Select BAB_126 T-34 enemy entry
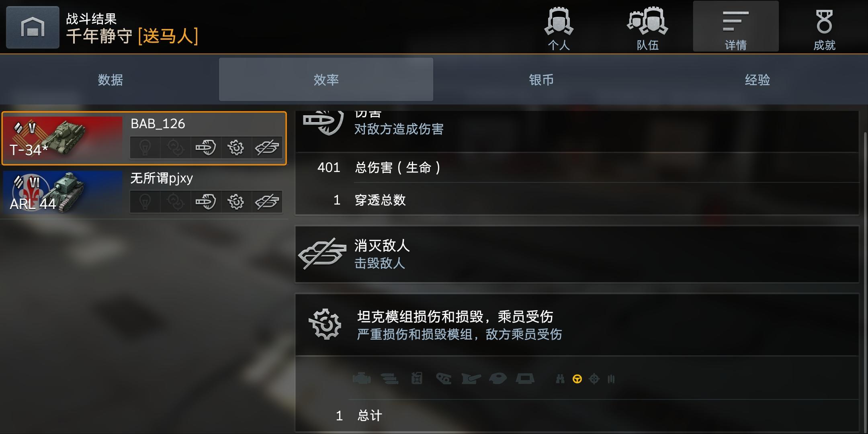The height and width of the screenshot is (434, 868). (x=144, y=138)
